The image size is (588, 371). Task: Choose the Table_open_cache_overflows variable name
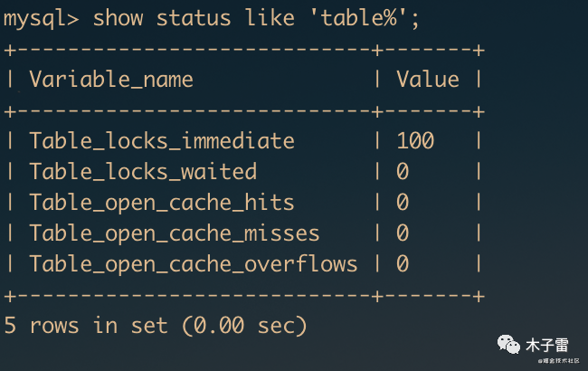click(194, 264)
